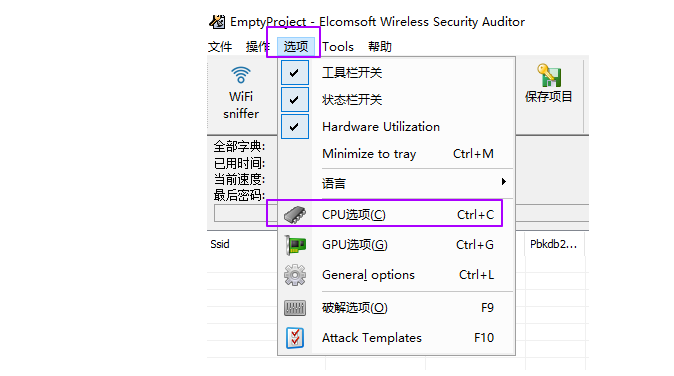Screen dimensions: 674x376
Task: Expand the 语言 submenu arrow
Action: pyautogui.click(x=503, y=182)
